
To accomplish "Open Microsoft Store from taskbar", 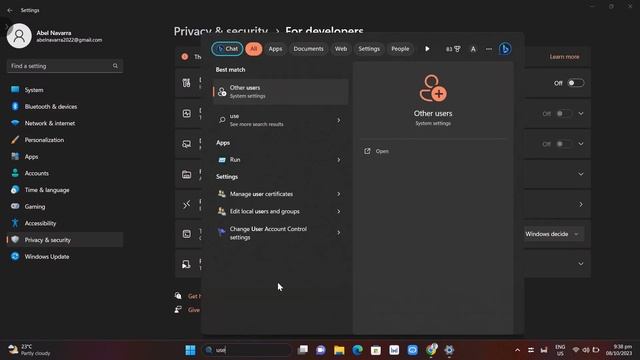I will pos(376,350).
